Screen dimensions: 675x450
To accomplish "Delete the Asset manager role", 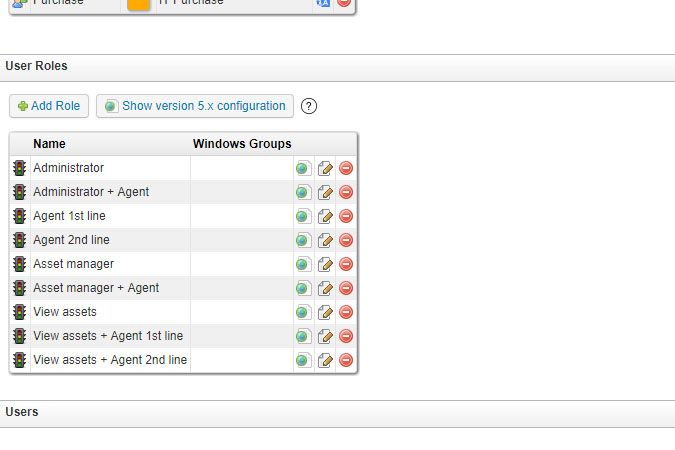I will [346, 264].
